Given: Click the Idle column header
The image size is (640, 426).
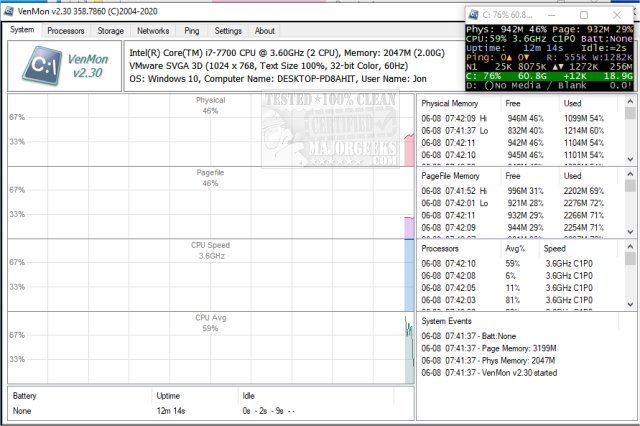Looking at the screenshot, I should tap(249, 396).
